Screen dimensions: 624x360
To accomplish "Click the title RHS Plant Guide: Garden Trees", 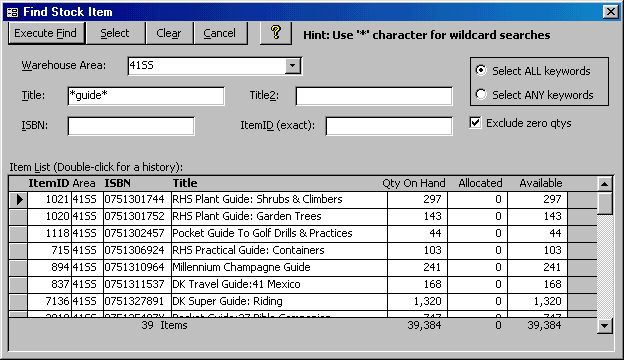I will [x=246, y=216].
